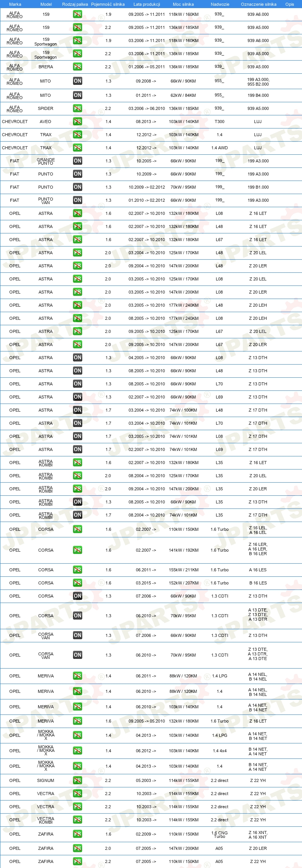Click engine code 'Z 16 XNT, A 16 XNT'

point(258,834)
